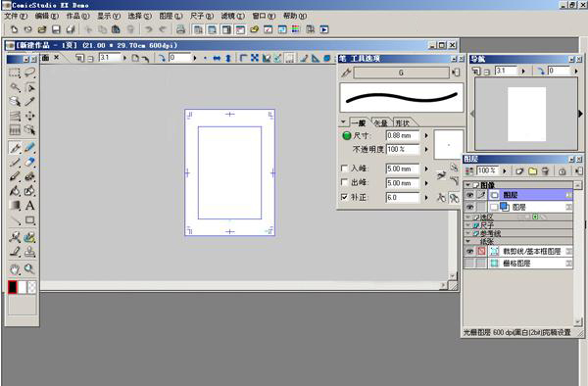Open the 尺寸 value arrow dropdown

tap(426, 135)
